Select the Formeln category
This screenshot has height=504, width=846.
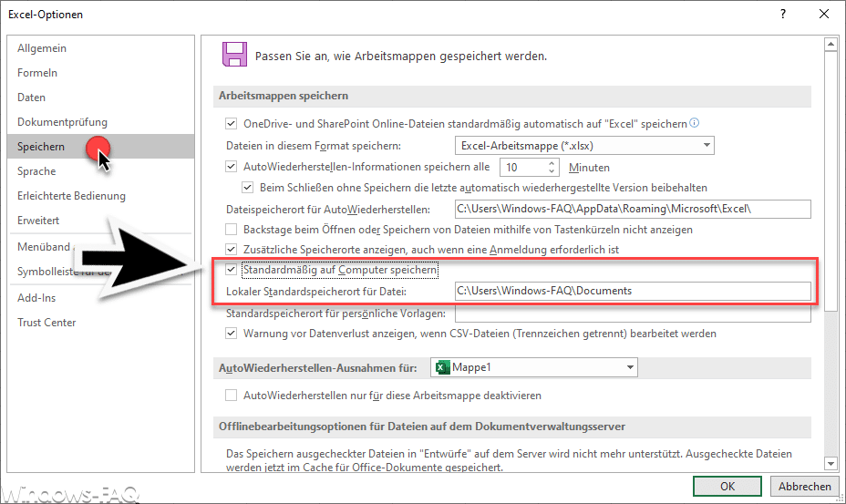(x=101, y=73)
